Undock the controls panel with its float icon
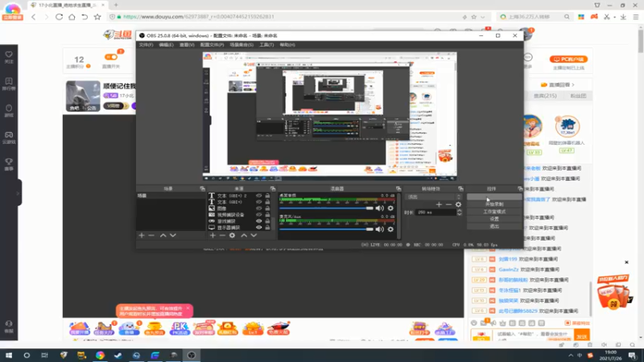This screenshot has height=362, width=644. (520, 189)
